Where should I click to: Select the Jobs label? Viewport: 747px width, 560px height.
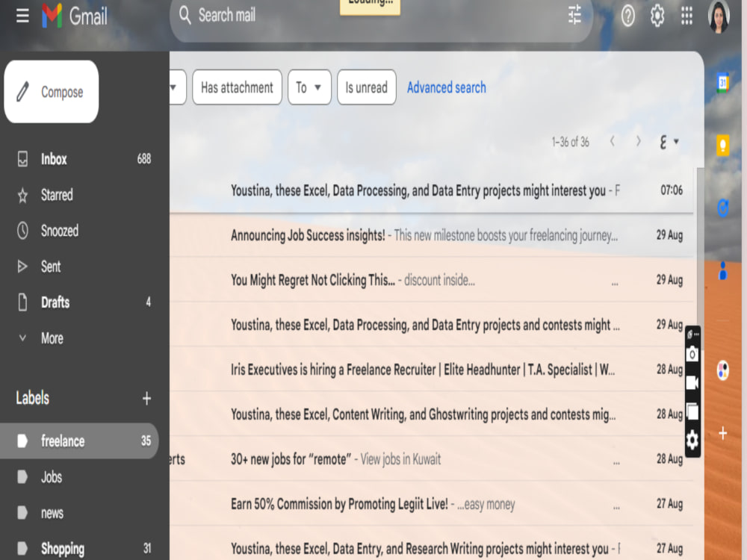click(x=79, y=476)
